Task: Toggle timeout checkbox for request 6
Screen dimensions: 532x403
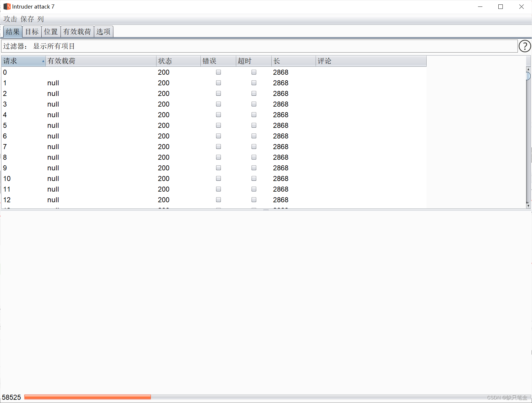Action: click(x=254, y=136)
